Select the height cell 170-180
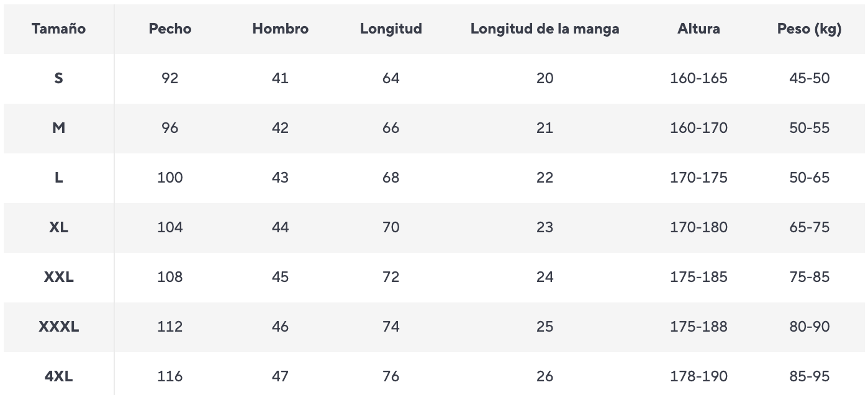The height and width of the screenshot is (395, 868). pyautogui.click(x=698, y=227)
